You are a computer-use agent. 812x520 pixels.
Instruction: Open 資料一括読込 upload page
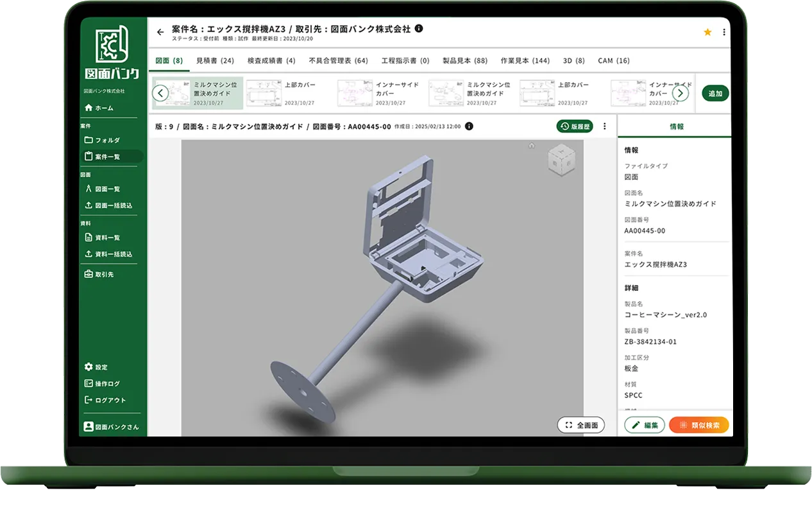tap(108, 254)
